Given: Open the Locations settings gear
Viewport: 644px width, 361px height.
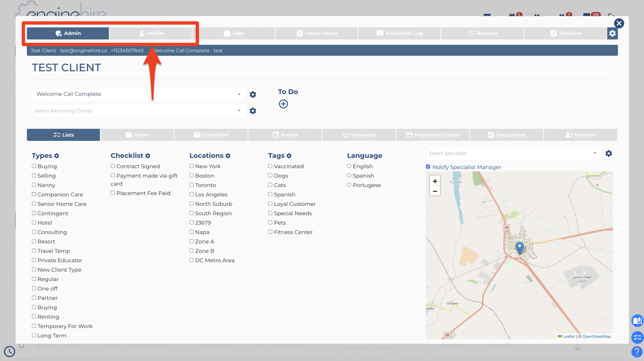Looking at the screenshot, I should 228,156.
